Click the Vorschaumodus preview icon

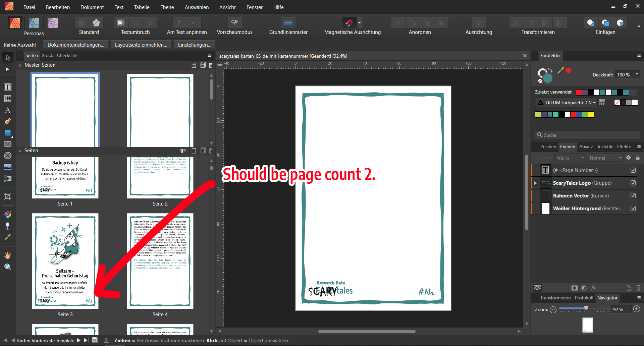(234, 22)
